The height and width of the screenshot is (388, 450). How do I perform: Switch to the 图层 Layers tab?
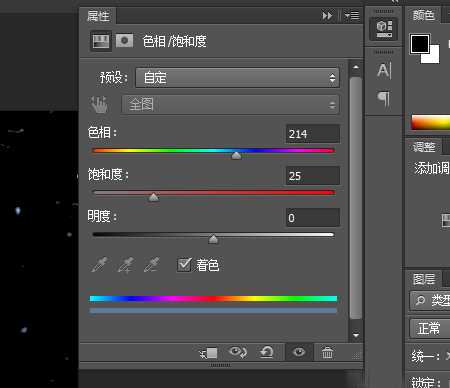pyautogui.click(x=424, y=279)
